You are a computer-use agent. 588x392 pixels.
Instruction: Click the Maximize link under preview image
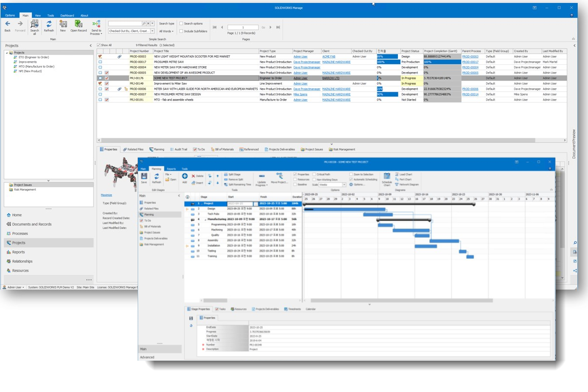point(106,195)
